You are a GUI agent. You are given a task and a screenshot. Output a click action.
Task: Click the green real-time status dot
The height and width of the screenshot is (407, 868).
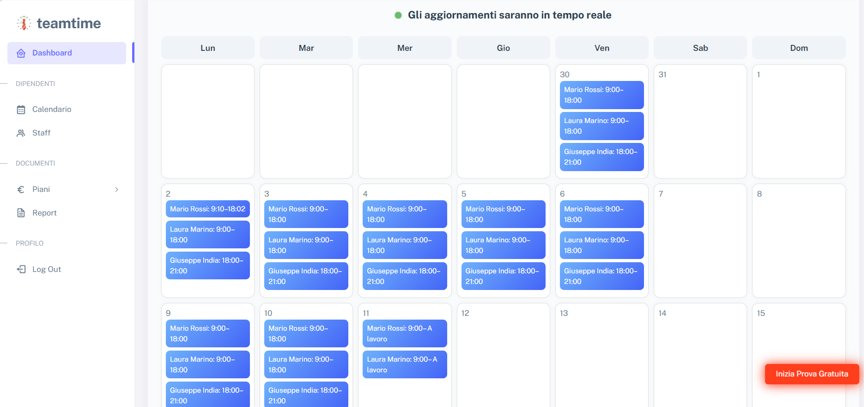398,15
